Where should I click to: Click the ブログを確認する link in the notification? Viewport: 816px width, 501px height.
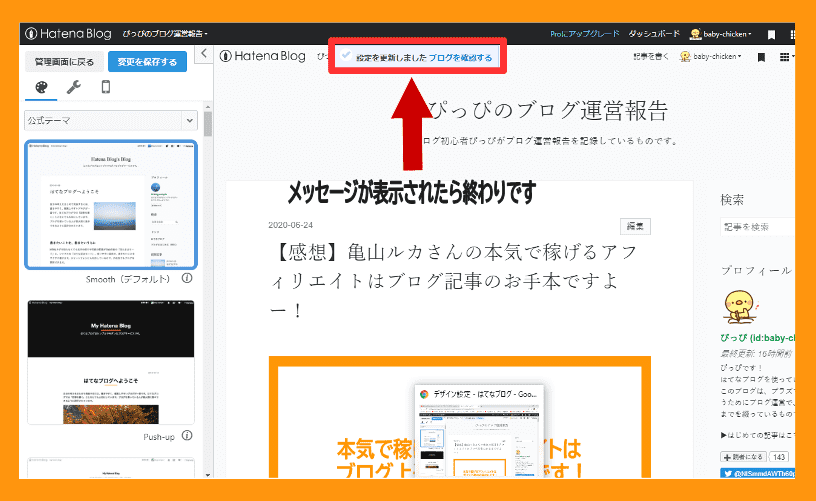tap(460, 58)
